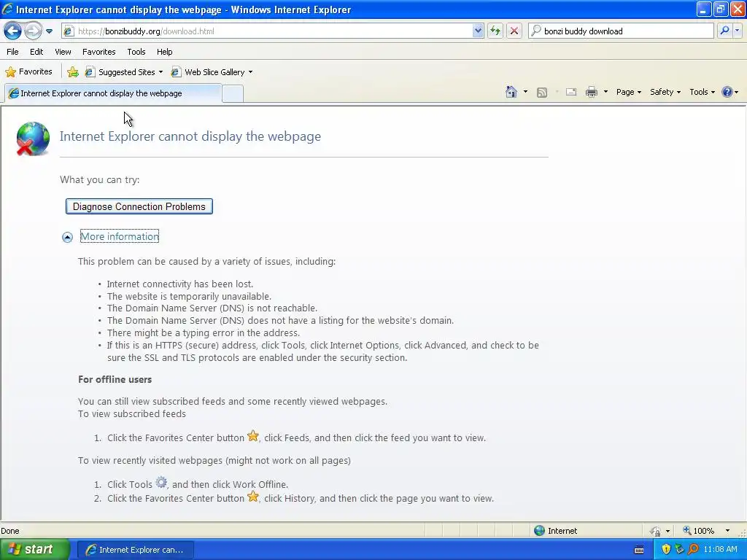Expand the Home button dropdown arrow

click(525, 92)
